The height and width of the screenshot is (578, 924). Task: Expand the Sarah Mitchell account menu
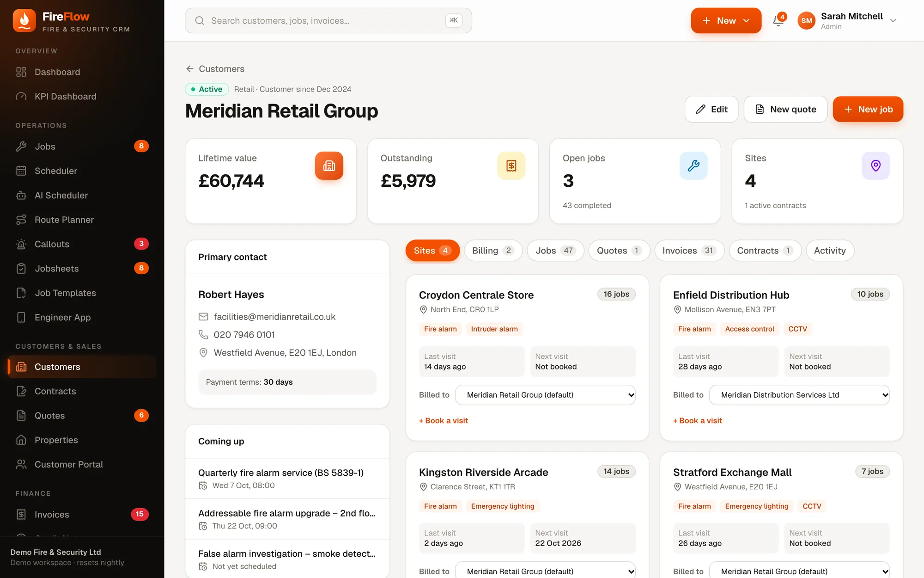coord(893,20)
